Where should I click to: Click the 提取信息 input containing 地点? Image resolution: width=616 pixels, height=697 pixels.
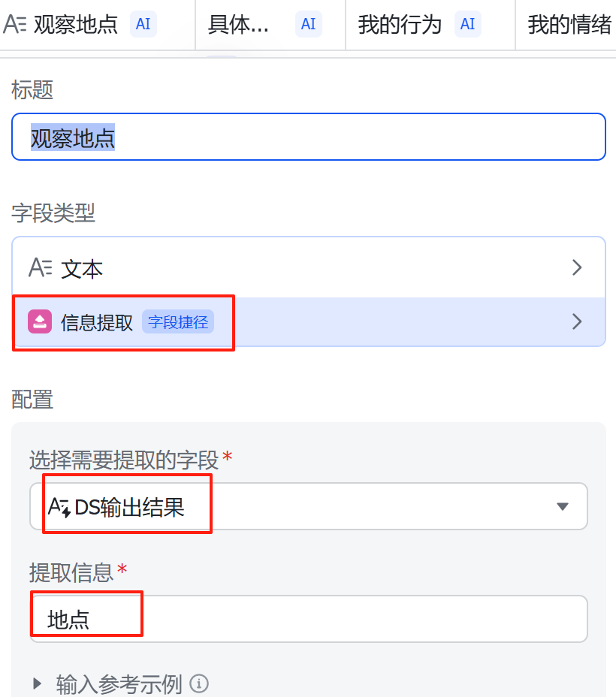tap(308, 619)
